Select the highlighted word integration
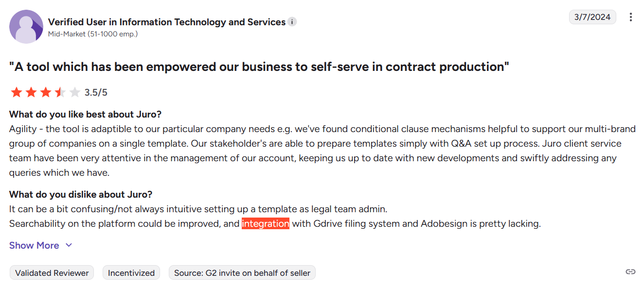 click(x=266, y=223)
